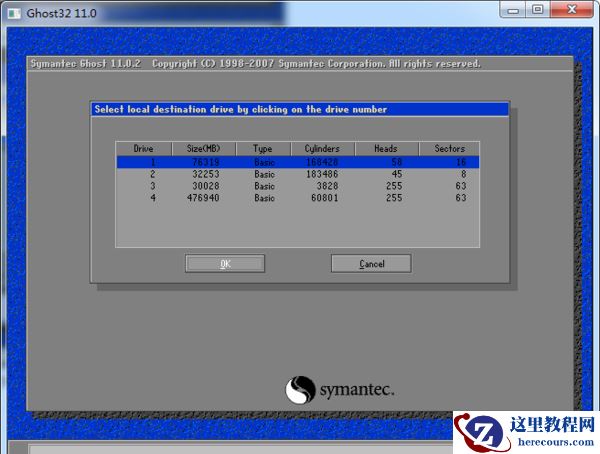Screen dimensions: 600x454
Task: Click the Drive column header
Action: point(143,149)
